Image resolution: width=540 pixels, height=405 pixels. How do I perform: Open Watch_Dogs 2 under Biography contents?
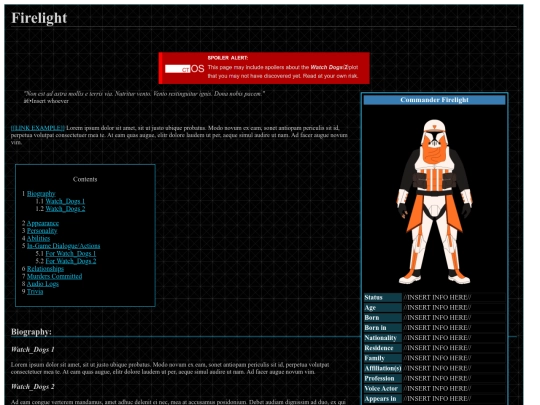[65, 209]
